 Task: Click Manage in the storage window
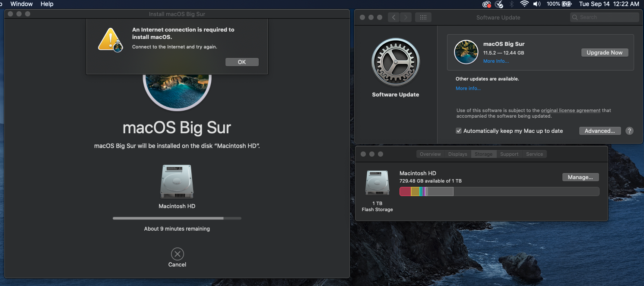pos(580,177)
